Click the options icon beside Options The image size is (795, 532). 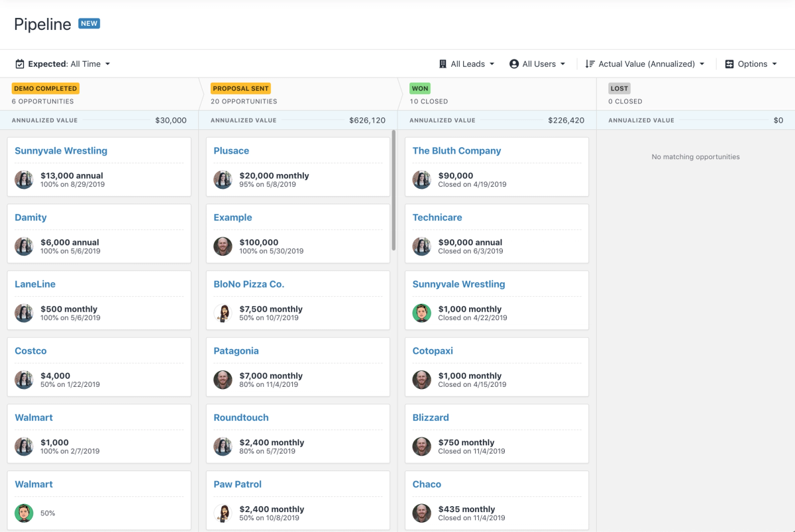coord(729,64)
